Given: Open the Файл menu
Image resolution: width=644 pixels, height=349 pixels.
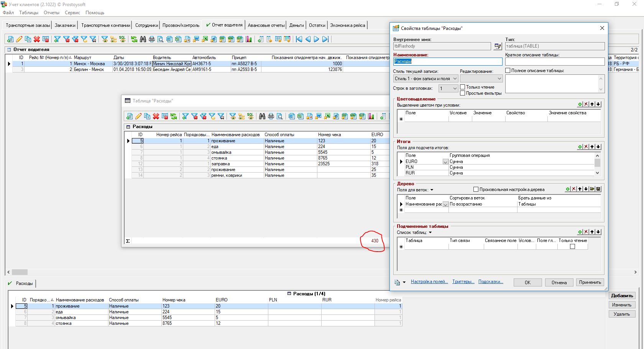Looking at the screenshot, I should click(8, 13).
